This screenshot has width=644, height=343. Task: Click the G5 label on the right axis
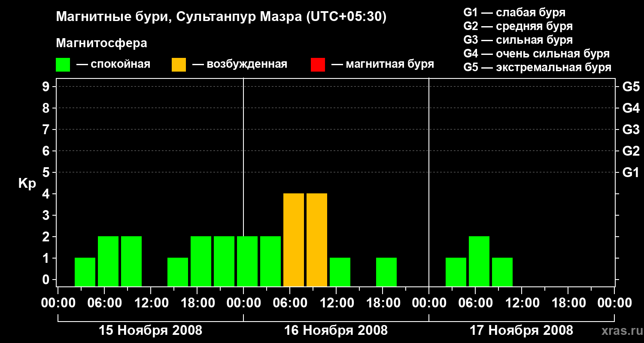click(631, 87)
